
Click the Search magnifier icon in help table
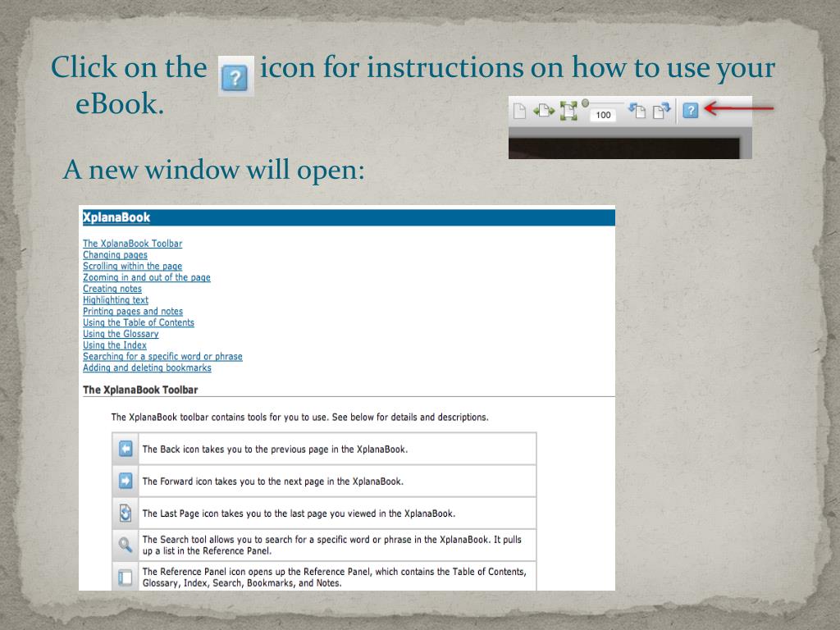[x=126, y=545]
